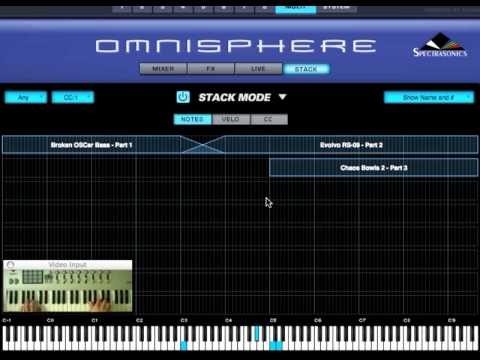Viewport: 480px width, 360px height.
Task: Open the STACK MODE dropdown arrow
Action: click(283, 97)
